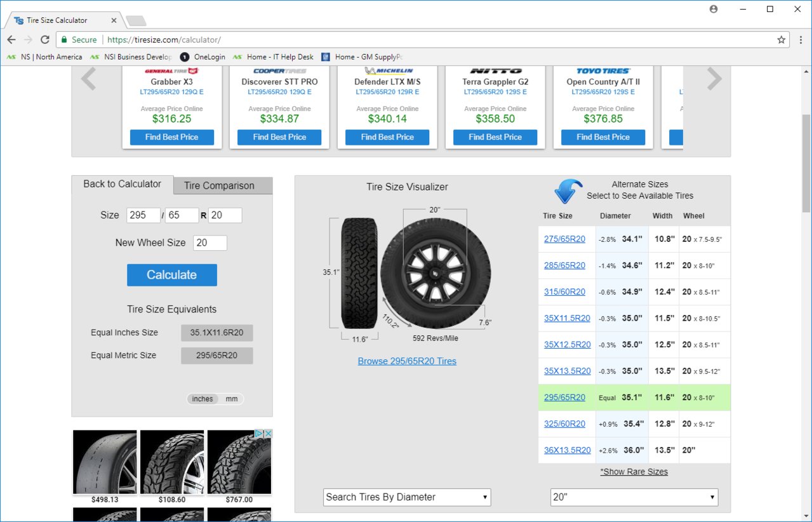
Task: Select the Tire Comparison tab
Action: click(223, 185)
